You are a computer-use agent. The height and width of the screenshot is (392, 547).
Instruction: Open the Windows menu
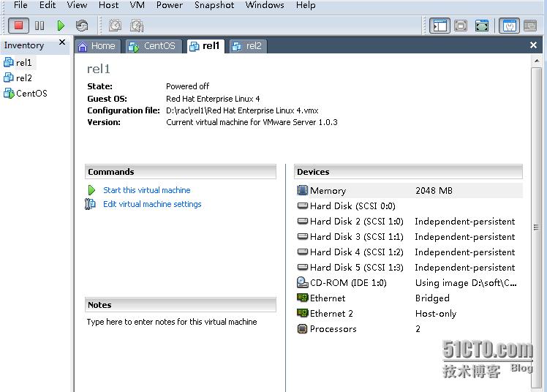coord(265,5)
